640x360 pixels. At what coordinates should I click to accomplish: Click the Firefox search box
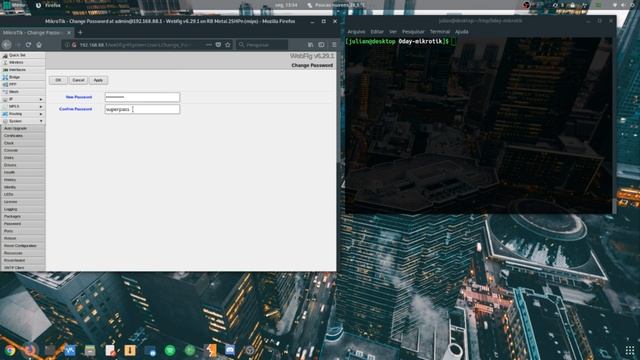point(262,44)
